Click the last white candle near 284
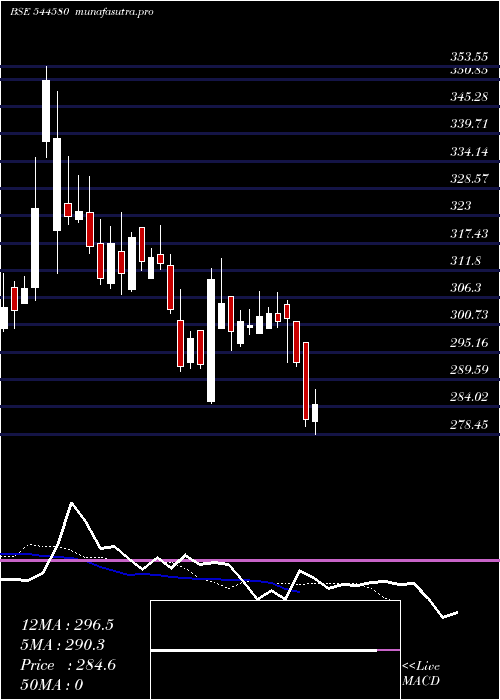This screenshot has height=700, width=500. click(315, 412)
